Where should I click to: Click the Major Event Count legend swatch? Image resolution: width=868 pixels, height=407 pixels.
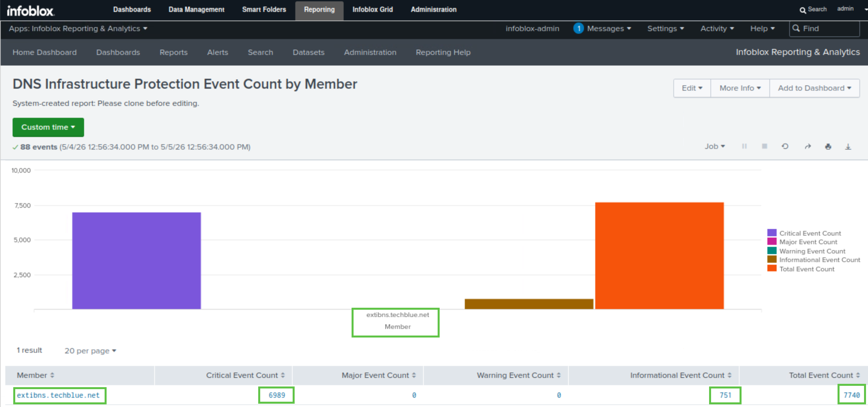pos(772,241)
